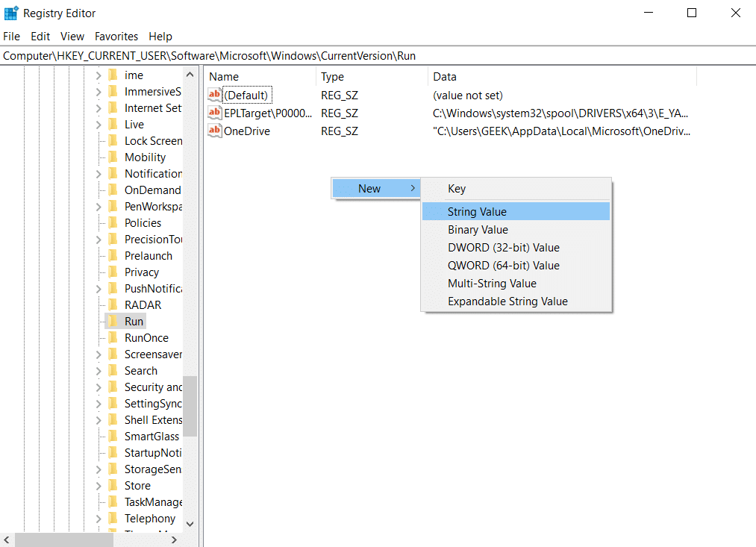The height and width of the screenshot is (547, 756).
Task: Expand the Screensavers key chevron
Action: click(99, 354)
